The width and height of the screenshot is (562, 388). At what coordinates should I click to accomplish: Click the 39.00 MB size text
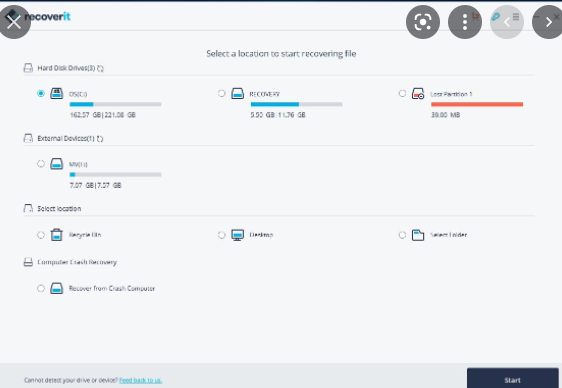coord(446,115)
